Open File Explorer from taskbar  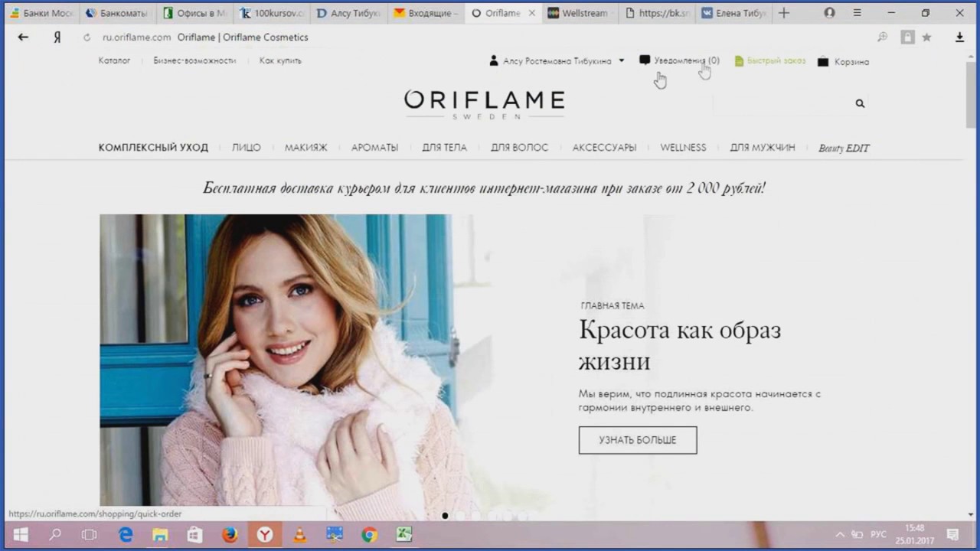coord(160,535)
